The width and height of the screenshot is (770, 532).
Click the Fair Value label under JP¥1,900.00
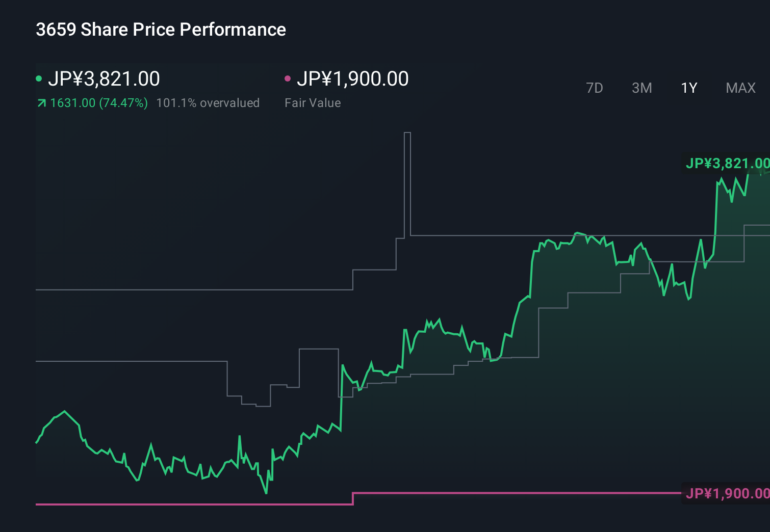coord(312,103)
